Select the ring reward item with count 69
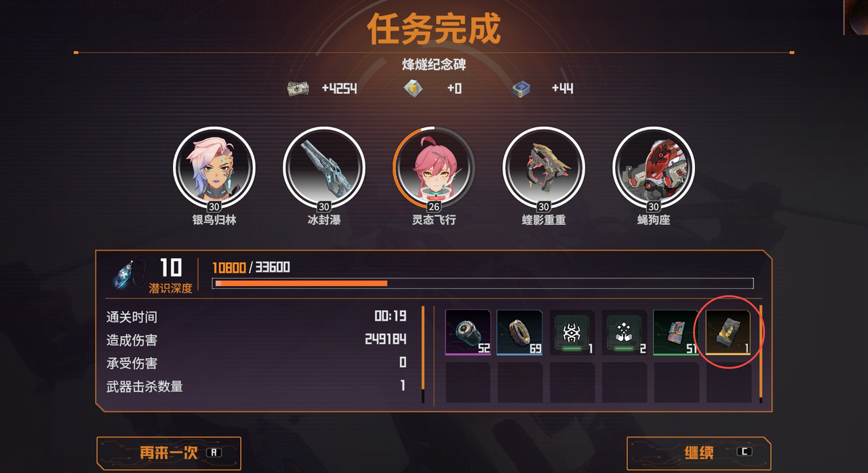868x473 pixels. coord(519,333)
